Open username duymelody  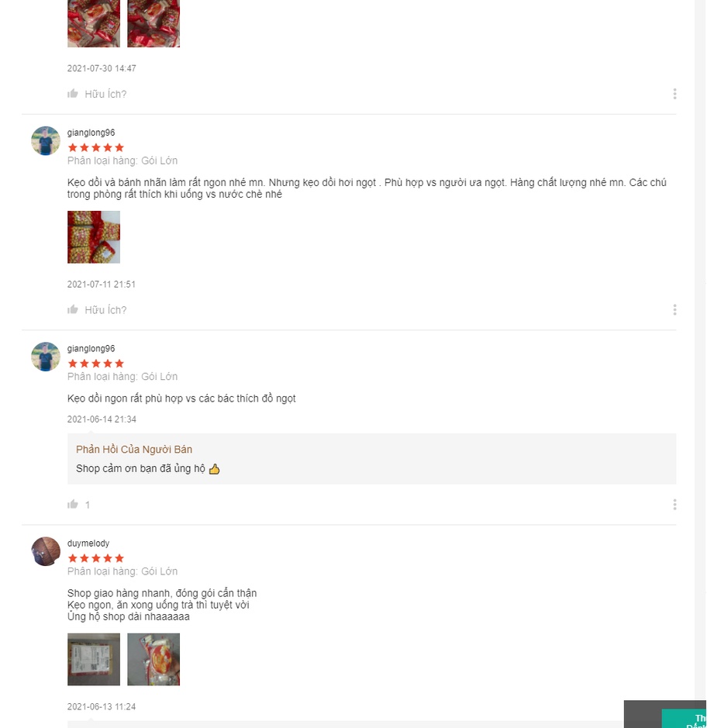tap(88, 543)
